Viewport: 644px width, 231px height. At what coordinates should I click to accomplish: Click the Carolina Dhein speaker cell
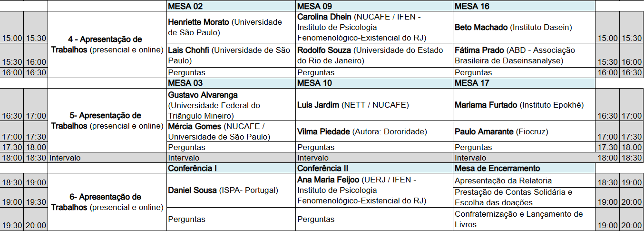tap(374, 27)
